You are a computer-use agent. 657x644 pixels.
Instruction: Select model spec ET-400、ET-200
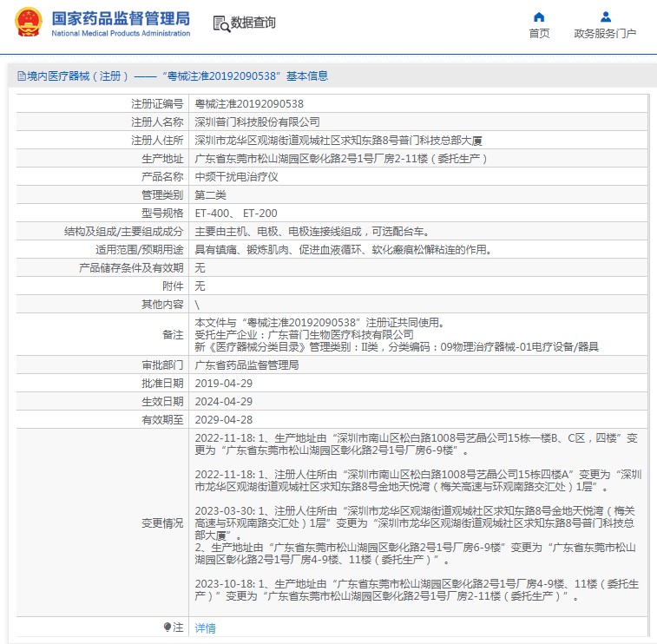pyautogui.click(x=236, y=214)
